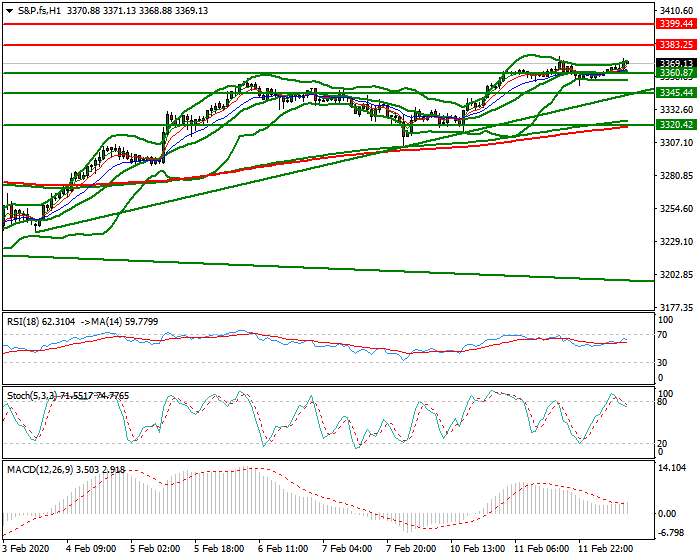The width and height of the screenshot is (700, 560).
Task: Click the 3177.35 price axis value
Action: (x=677, y=308)
